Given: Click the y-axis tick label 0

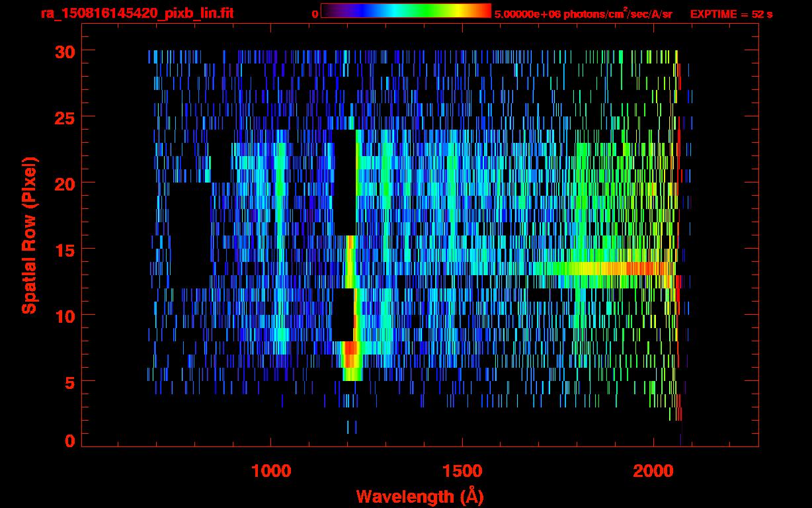Looking at the screenshot, I should coord(69,441).
